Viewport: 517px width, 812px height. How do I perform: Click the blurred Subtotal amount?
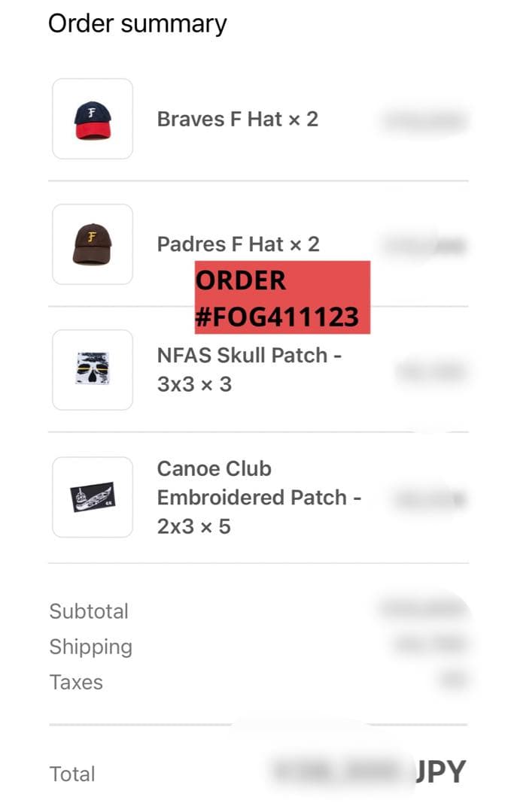[x=424, y=608]
